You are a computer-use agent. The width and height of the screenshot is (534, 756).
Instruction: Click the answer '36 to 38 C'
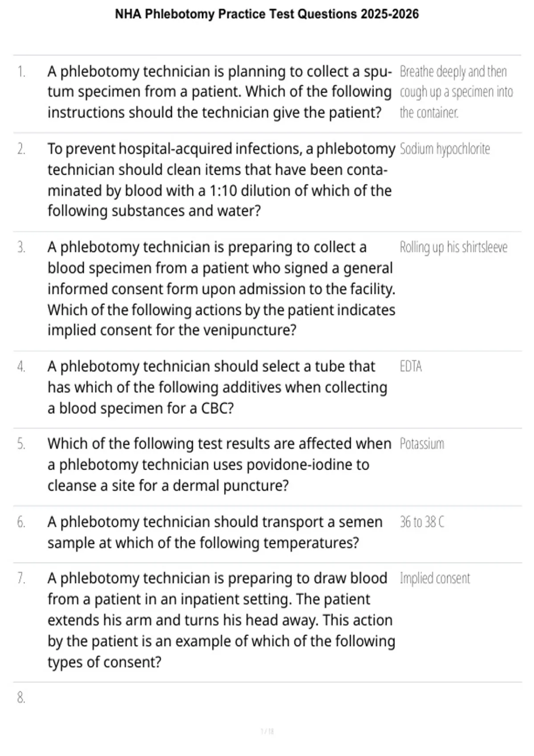click(422, 522)
